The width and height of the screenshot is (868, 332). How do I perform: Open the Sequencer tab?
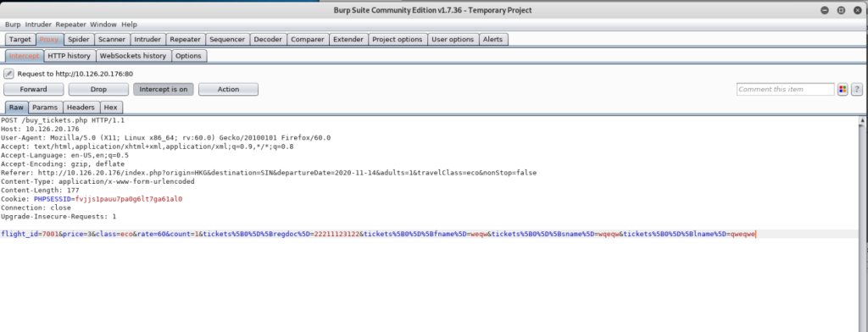(227, 39)
